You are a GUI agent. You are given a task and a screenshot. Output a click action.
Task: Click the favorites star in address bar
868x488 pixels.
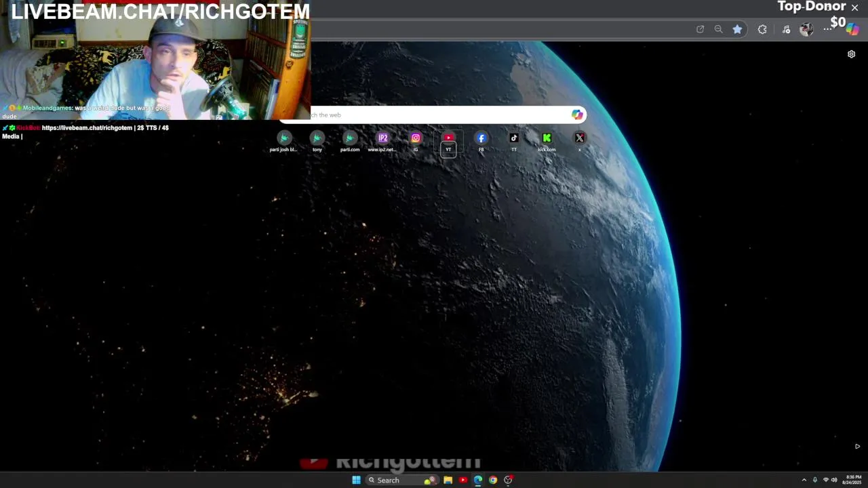coord(737,29)
